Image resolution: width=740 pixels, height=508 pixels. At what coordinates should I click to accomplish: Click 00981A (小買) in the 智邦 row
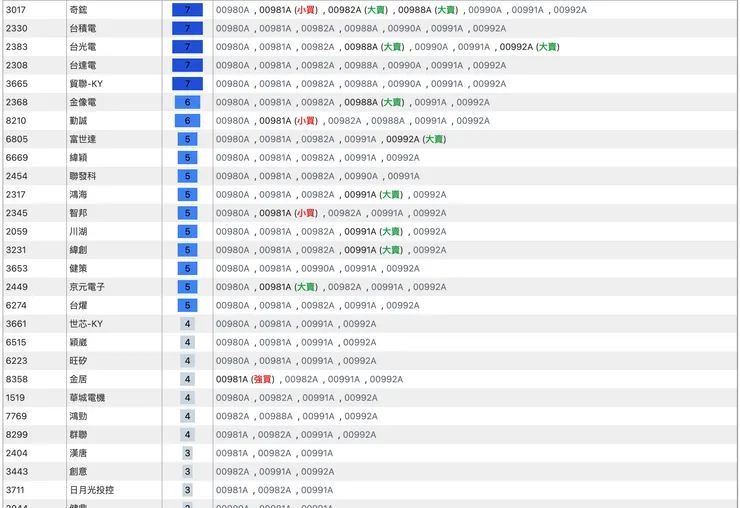pos(288,213)
